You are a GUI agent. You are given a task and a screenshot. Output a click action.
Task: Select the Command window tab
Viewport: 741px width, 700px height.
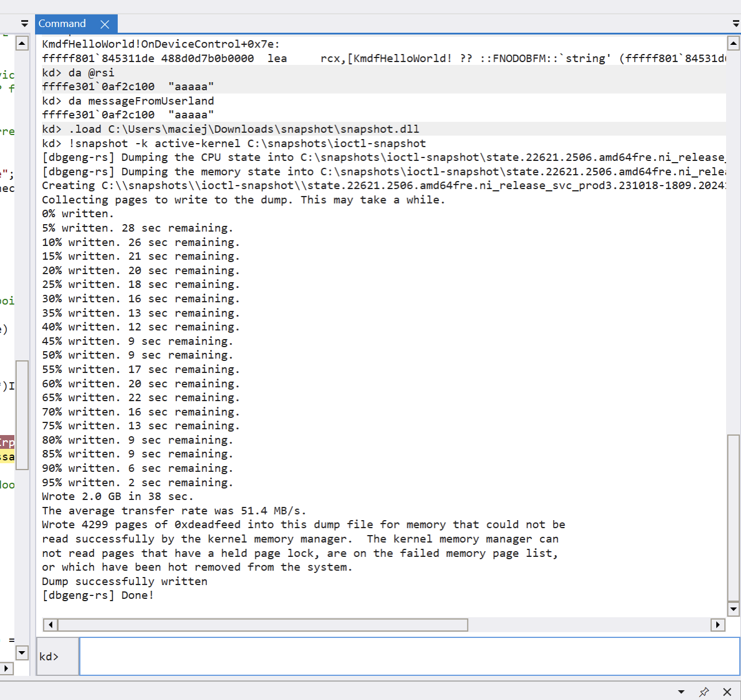click(x=62, y=24)
